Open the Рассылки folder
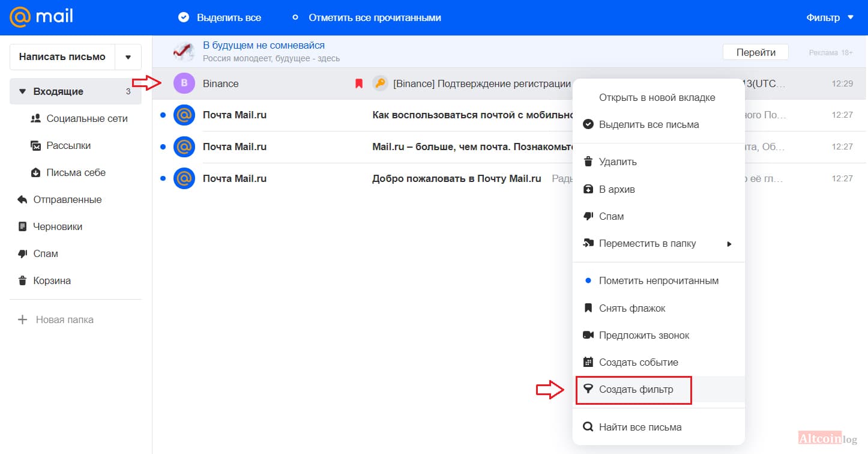Viewport: 868px width, 454px height. pyautogui.click(x=76, y=146)
